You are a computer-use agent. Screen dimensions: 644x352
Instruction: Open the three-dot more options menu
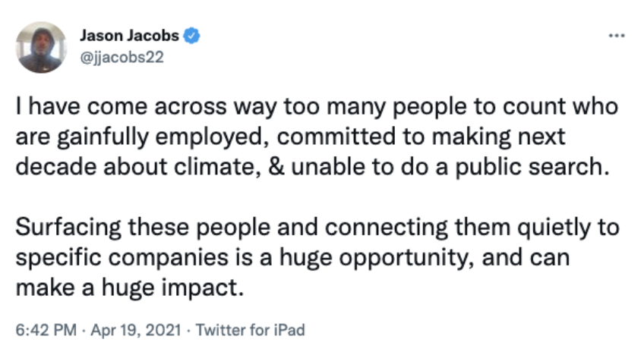click(x=617, y=36)
